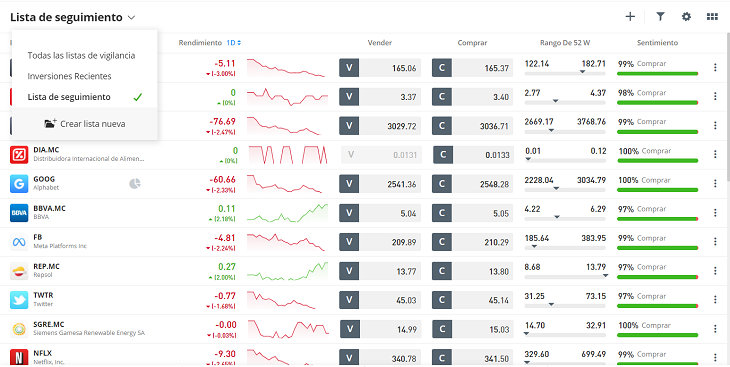This screenshot has height=367, width=730.
Task: Click the pie chart icon in GOOG row
Action: point(135,184)
